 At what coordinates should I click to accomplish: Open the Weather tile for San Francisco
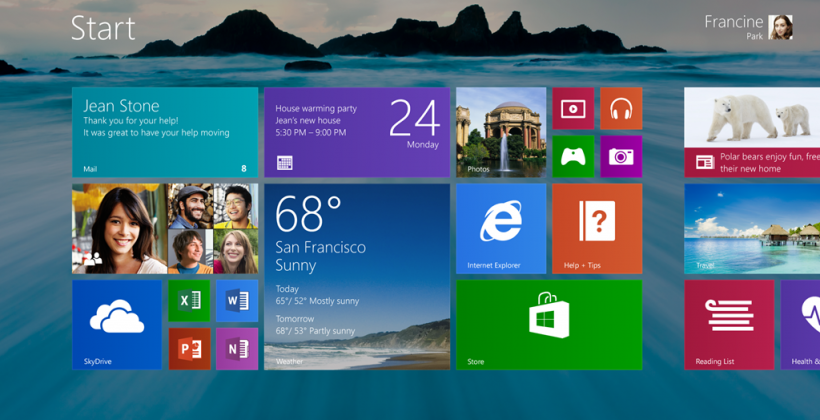click(357, 277)
